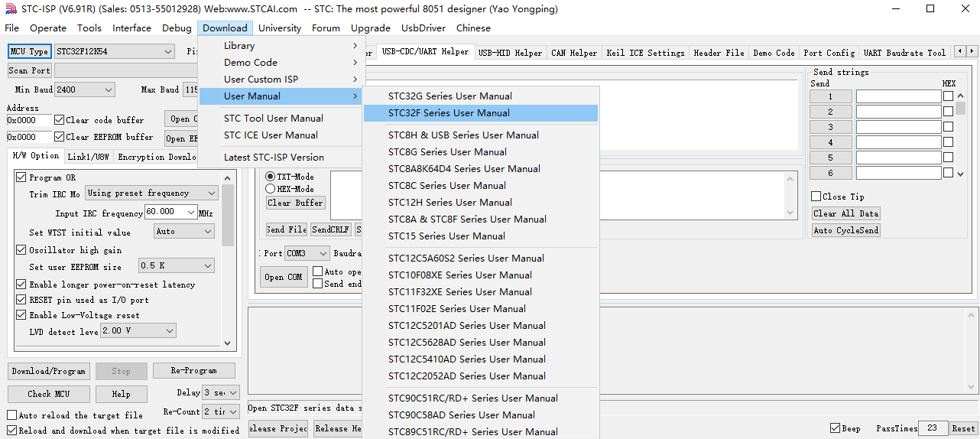Click Send button number 3
This screenshot has height=439, width=980.
[x=831, y=127]
